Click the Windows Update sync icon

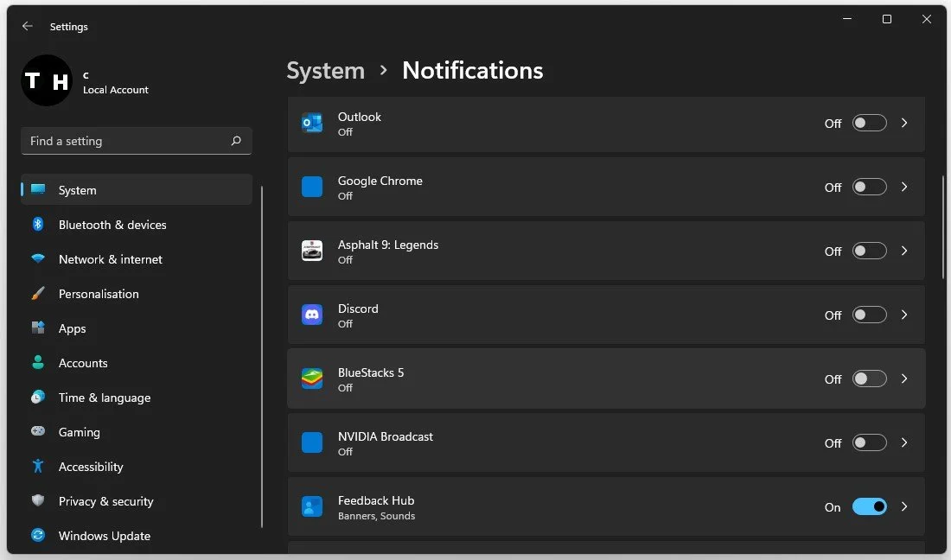pos(37,535)
